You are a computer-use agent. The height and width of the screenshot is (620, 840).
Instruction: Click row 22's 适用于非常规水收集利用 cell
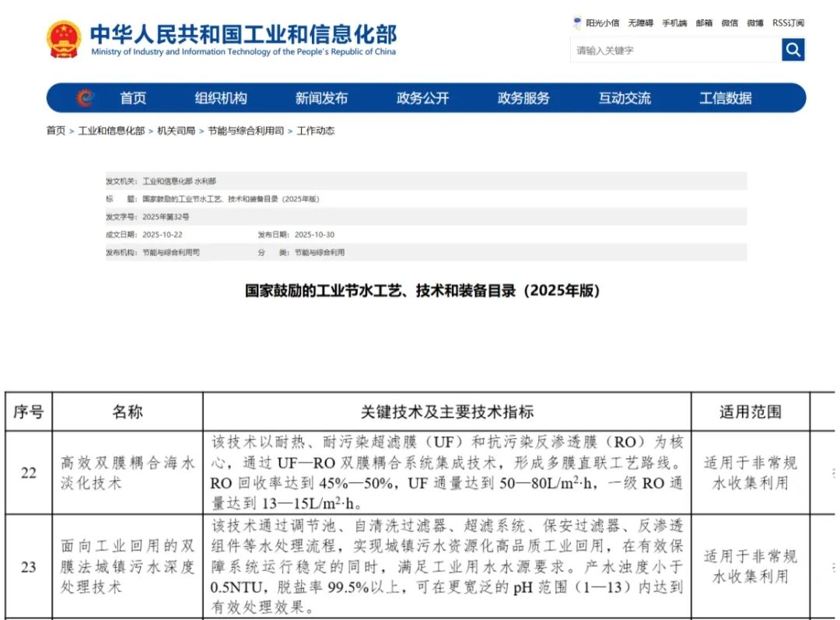point(751,473)
